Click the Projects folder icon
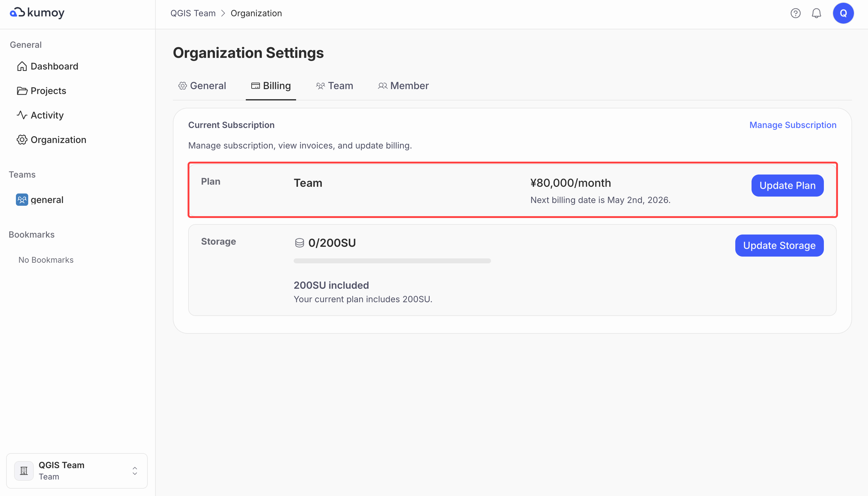The image size is (868, 496). [22, 91]
